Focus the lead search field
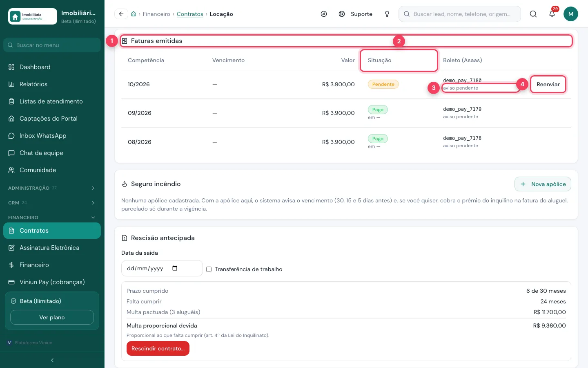This screenshot has width=588, height=368. tap(460, 14)
